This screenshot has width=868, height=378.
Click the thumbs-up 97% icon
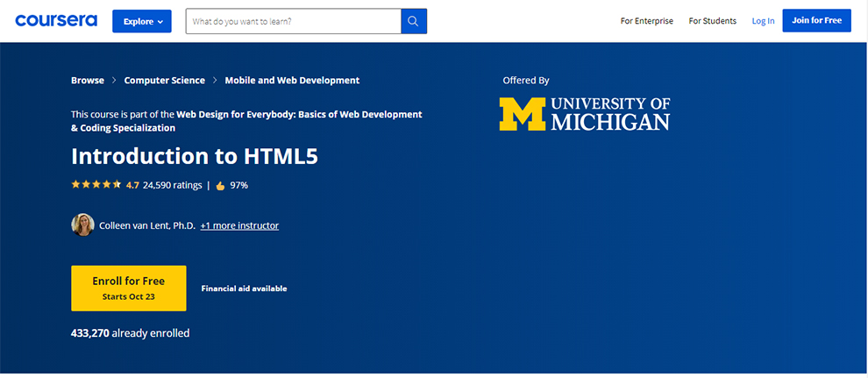[x=220, y=186]
